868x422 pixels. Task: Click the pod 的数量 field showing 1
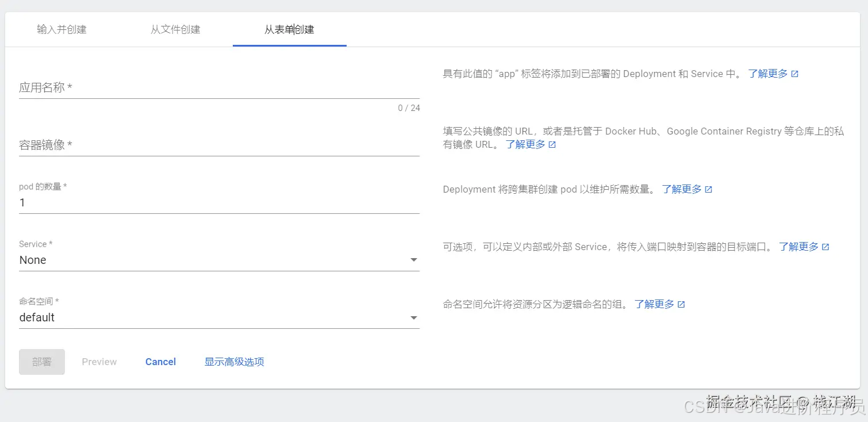pyautogui.click(x=218, y=202)
